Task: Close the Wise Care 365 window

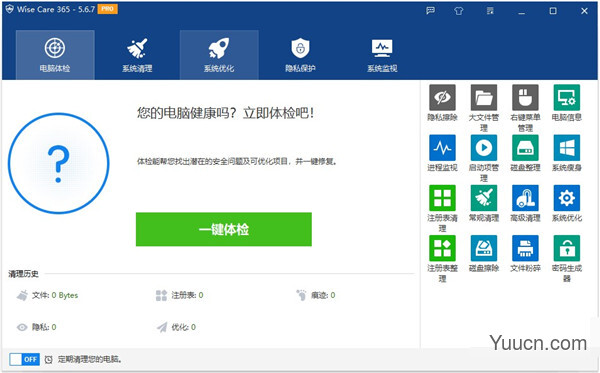Action: click(x=584, y=11)
